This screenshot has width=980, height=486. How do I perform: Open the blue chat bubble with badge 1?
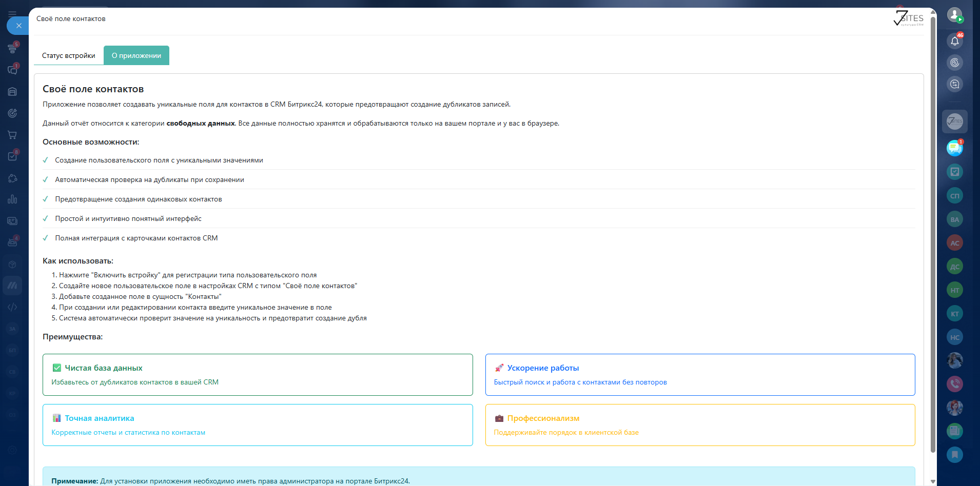pyautogui.click(x=955, y=148)
